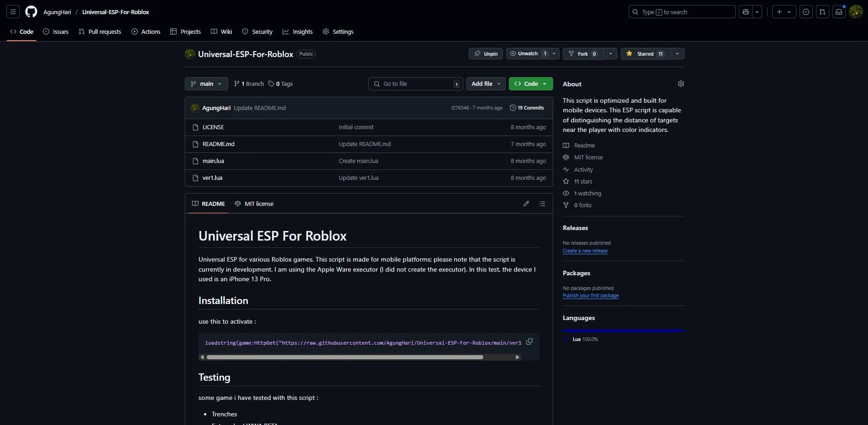The image size is (868, 425).
Task: Open the pull requests shortcut icon in header
Action: pyautogui.click(x=822, y=12)
